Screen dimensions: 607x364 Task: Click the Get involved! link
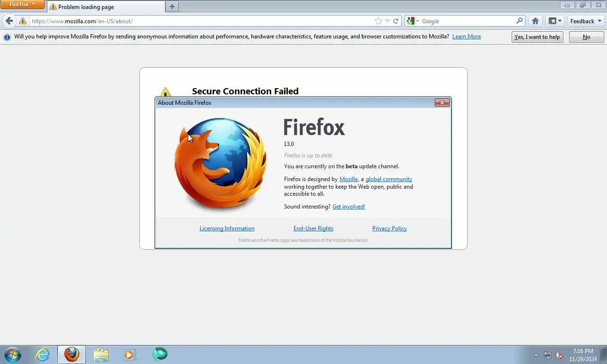pyautogui.click(x=349, y=207)
